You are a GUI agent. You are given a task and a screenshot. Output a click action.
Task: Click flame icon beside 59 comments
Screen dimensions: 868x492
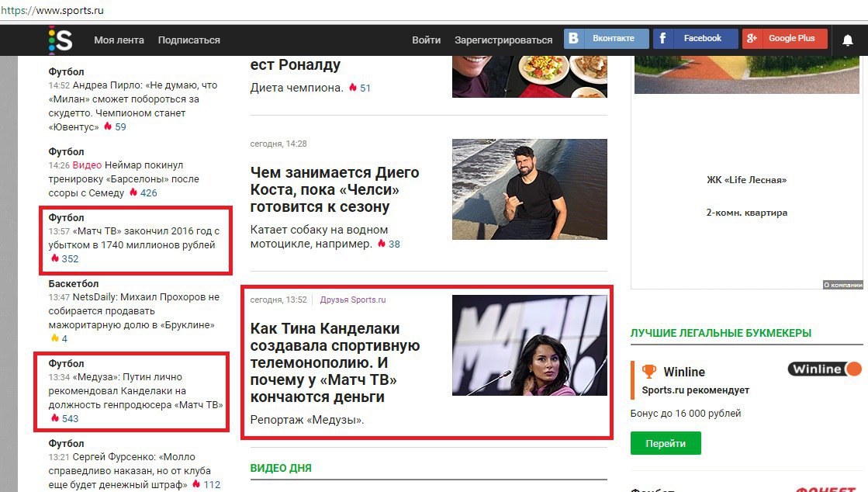pyautogui.click(x=108, y=126)
